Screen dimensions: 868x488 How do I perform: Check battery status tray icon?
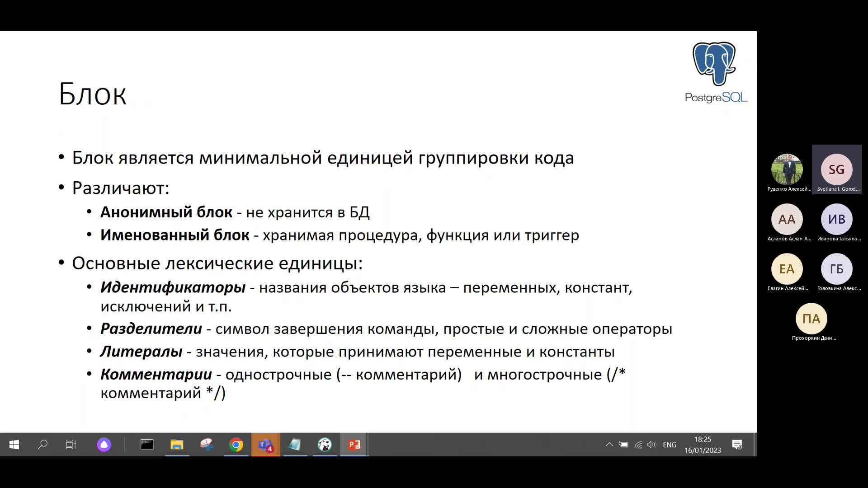coord(623,445)
